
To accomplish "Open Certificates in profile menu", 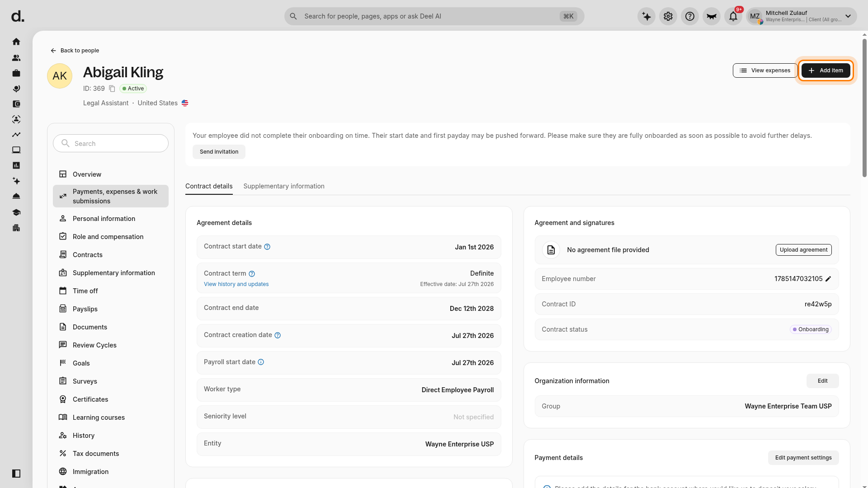I will (111, 399).
